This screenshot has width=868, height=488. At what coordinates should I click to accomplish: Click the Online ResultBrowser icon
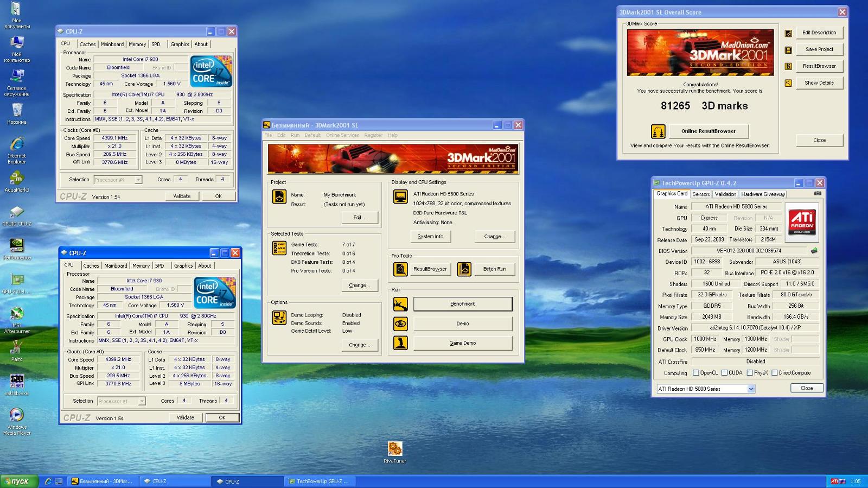pos(658,131)
